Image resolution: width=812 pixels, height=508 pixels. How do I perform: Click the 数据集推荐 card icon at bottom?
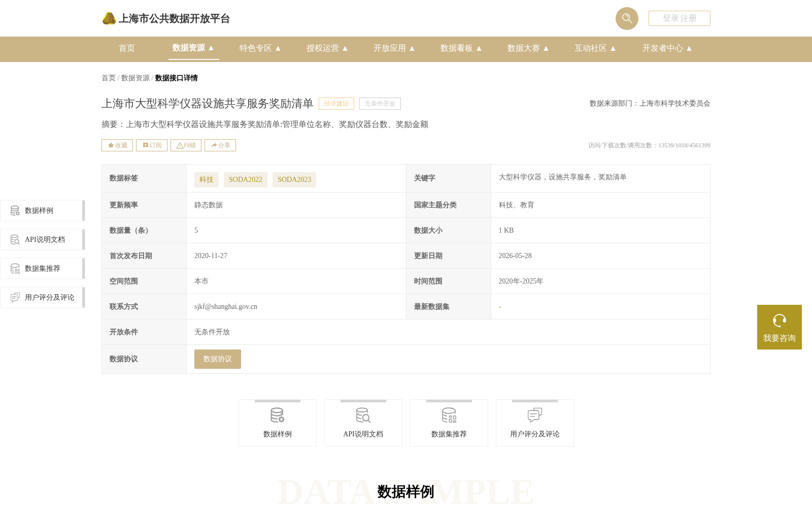[x=449, y=415]
